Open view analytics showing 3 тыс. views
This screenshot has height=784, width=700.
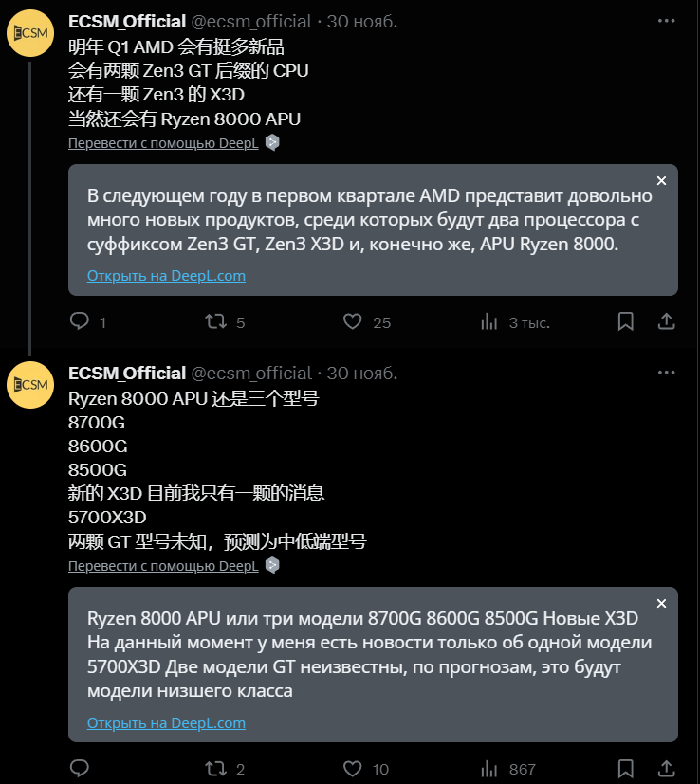(488, 322)
